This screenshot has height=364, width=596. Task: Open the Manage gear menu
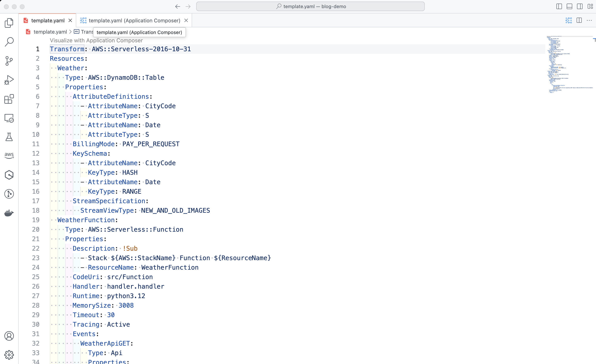coord(9,355)
